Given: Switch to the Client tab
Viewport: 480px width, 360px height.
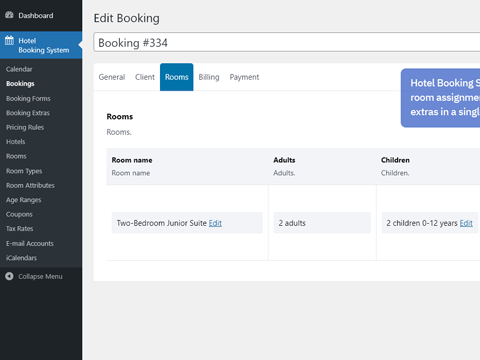Looking at the screenshot, I should [145, 77].
